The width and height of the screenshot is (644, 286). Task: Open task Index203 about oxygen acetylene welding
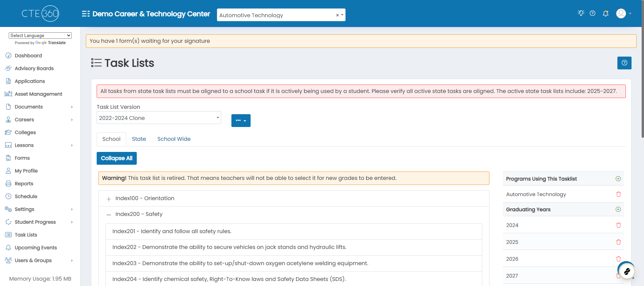coord(294,263)
